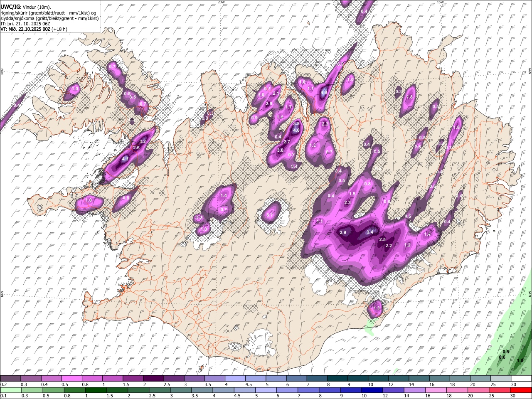Select the 4.1 snowfall value in the west

coord(126,159)
